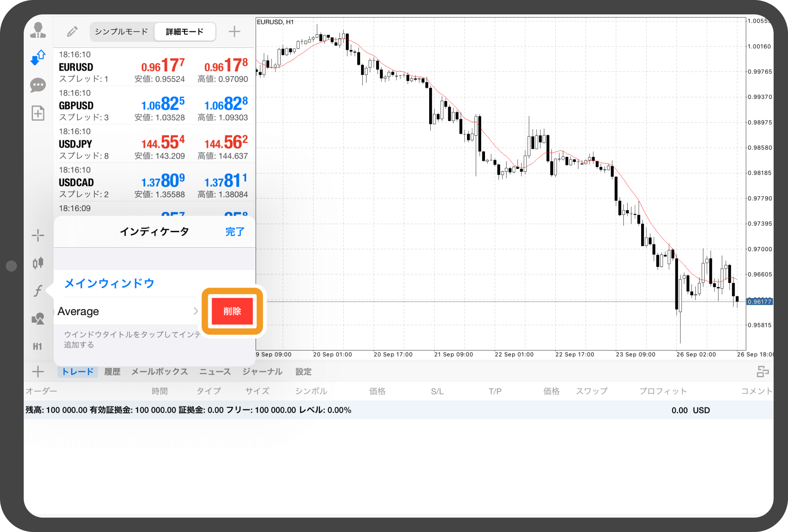Switch to Simple mode
788x532 pixels.
pyautogui.click(x=121, y=32)
